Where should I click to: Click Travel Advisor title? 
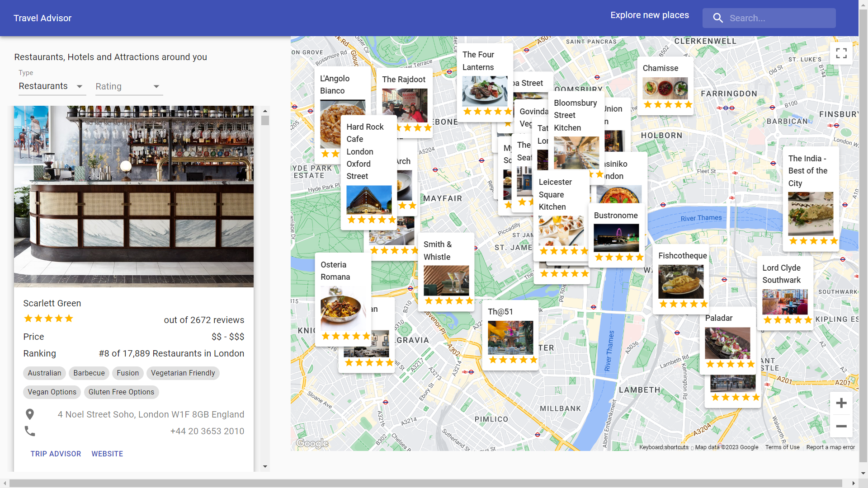[x=42, y=18]
